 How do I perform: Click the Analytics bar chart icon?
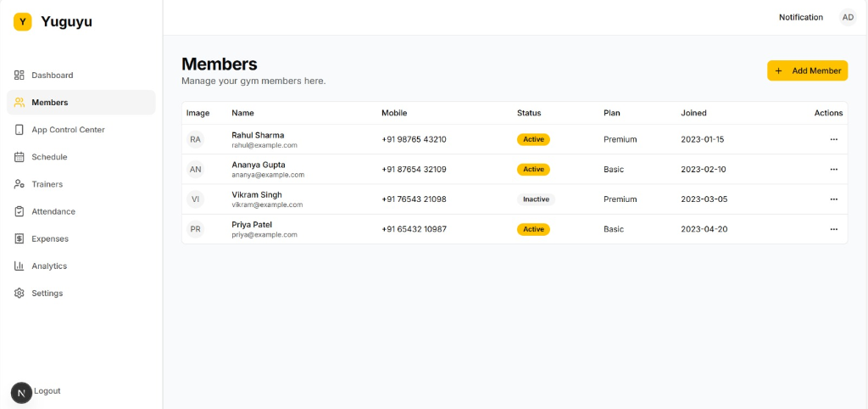click(19, 266)
